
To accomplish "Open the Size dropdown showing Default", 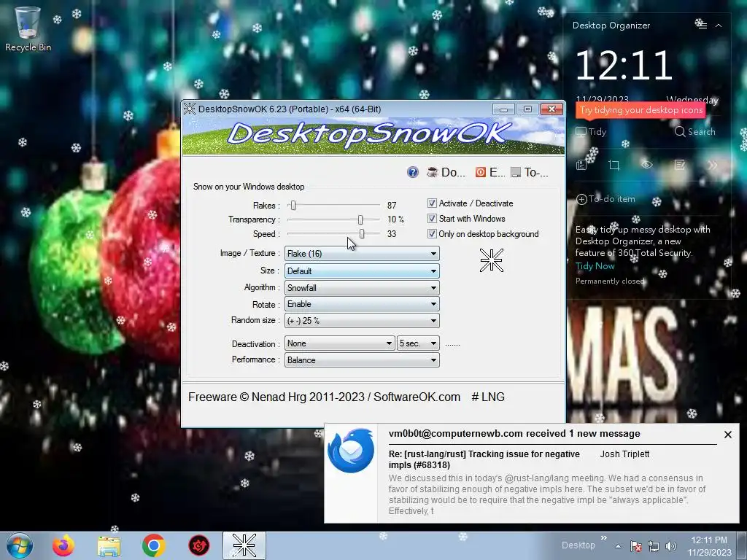I will 362,271.
